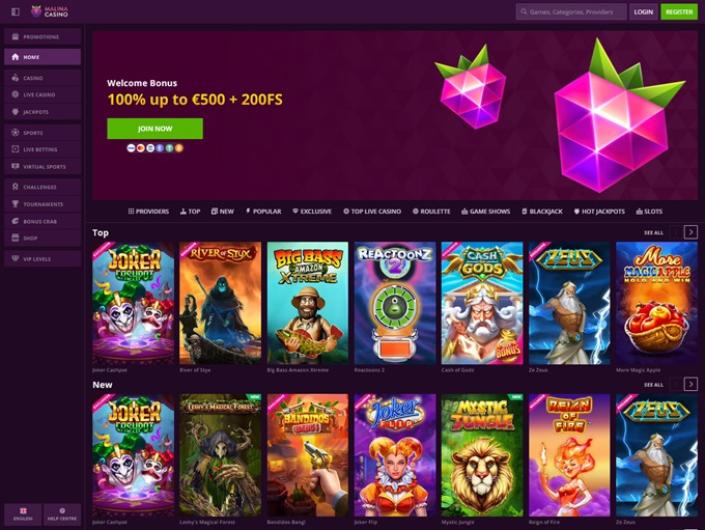The width and height of the screenshot is (705, 530).
Task: Advance New games carousel with right arrow
Action: click(691, 384)
